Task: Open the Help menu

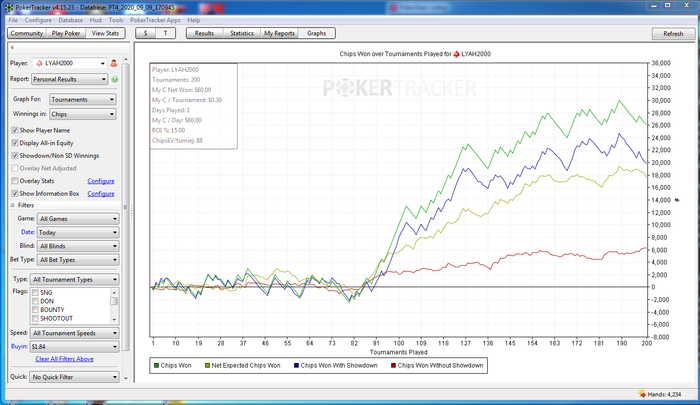Action: coord(193,20)
